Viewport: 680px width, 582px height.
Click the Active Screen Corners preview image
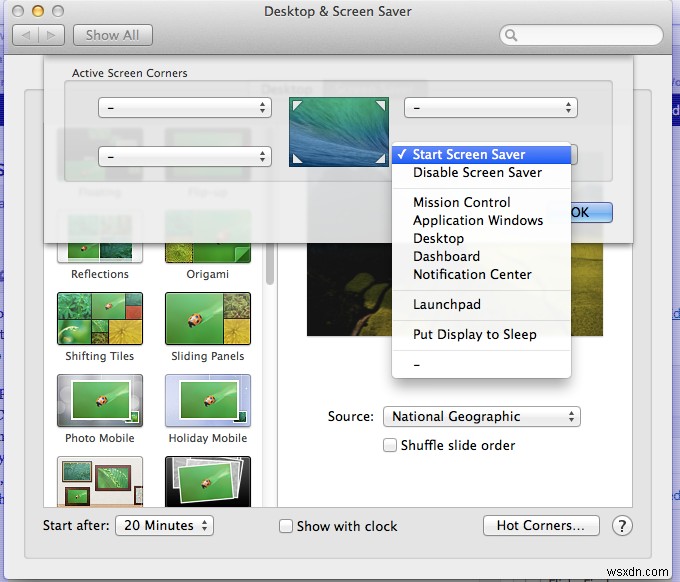click(339, 132)
